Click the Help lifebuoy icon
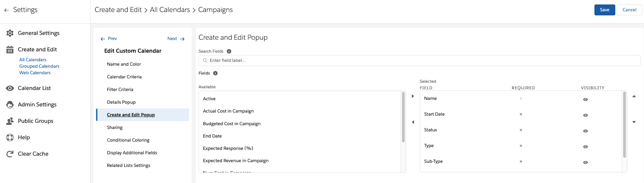The height and width of the screenshot is (183, 644). click(x=10, y=138)
